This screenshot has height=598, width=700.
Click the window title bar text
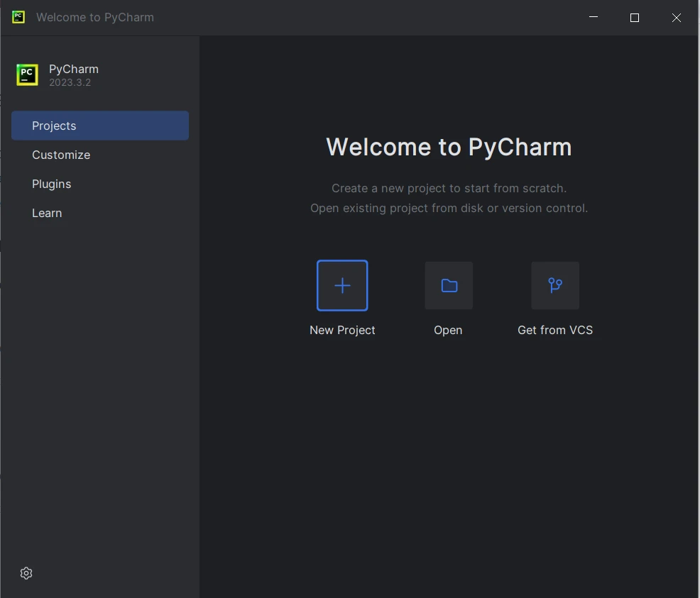[x=95, y=17]
